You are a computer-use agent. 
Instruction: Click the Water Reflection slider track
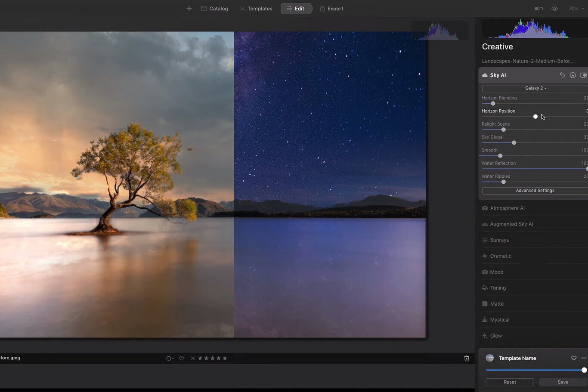tap(535, 169)
